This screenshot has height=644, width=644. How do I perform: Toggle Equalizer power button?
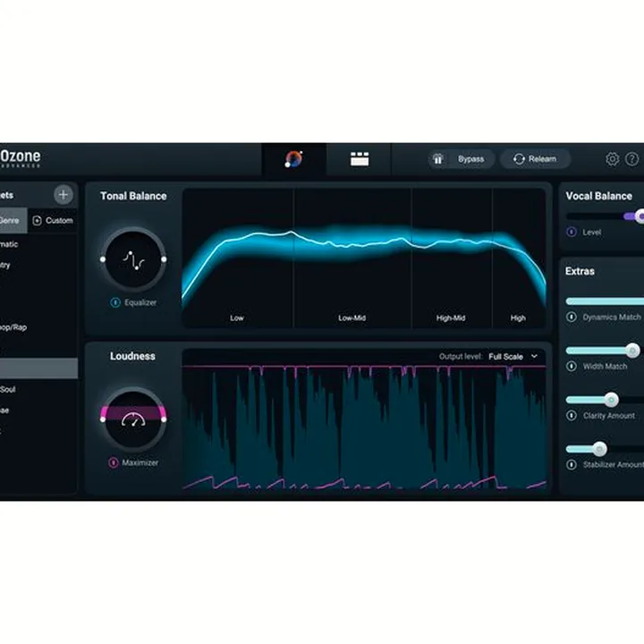[115, 302]
